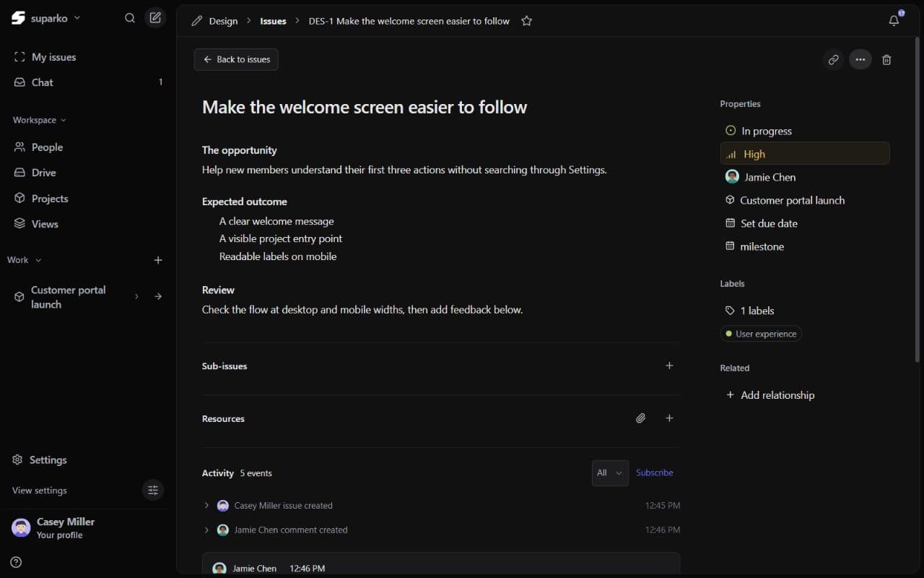The height and width of the screenshot is (578, 924).
Task: Open the view settings sliders icon
Action: pos(153,490)
